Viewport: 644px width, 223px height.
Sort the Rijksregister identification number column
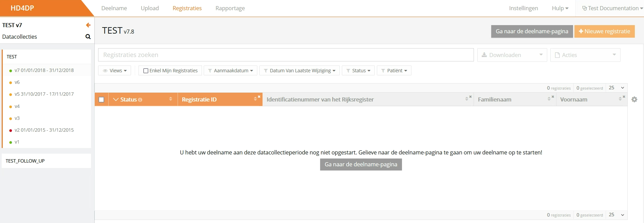[467, 99]
